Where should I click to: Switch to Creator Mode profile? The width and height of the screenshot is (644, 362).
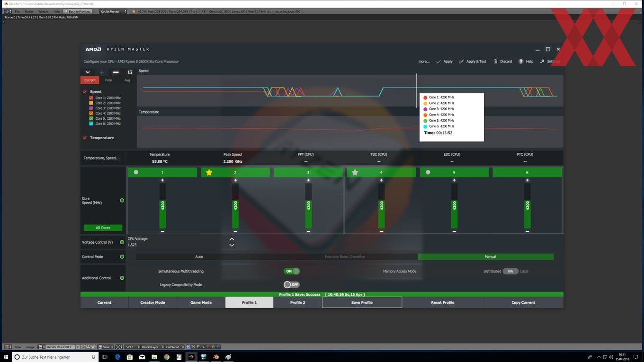click(152, 302)
